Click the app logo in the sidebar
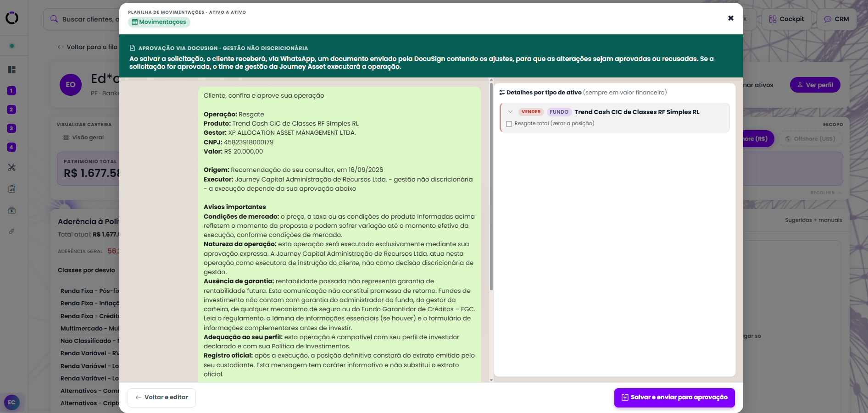 12,18
